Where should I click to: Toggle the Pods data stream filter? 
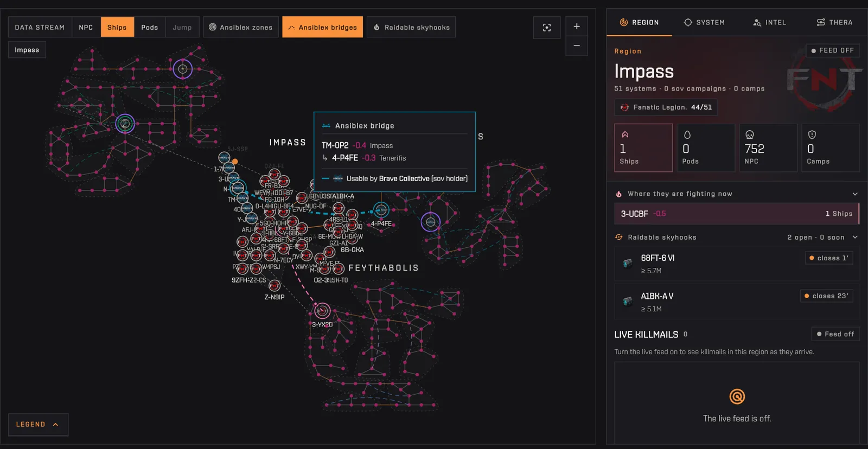[x=150, y=27]
